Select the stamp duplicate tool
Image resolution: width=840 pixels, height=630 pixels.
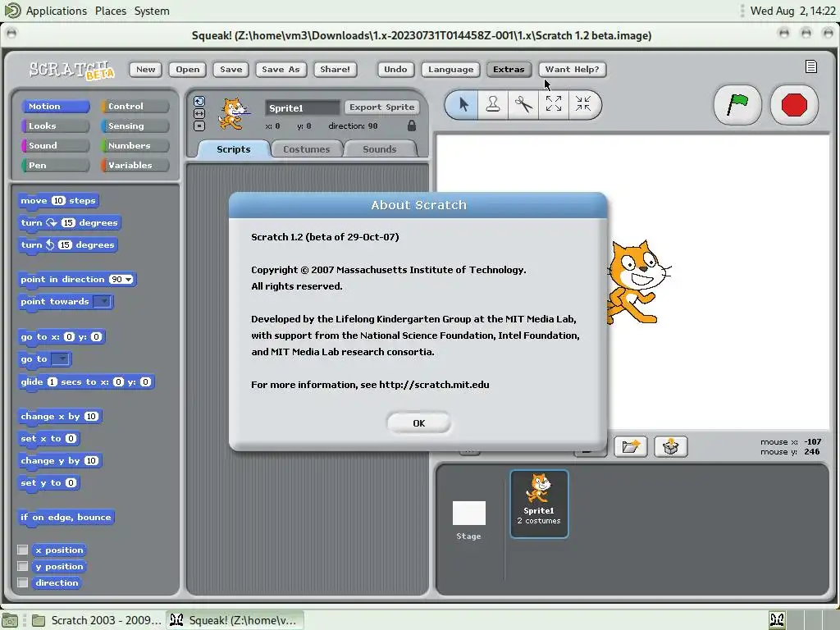click(x=493, y=104)
